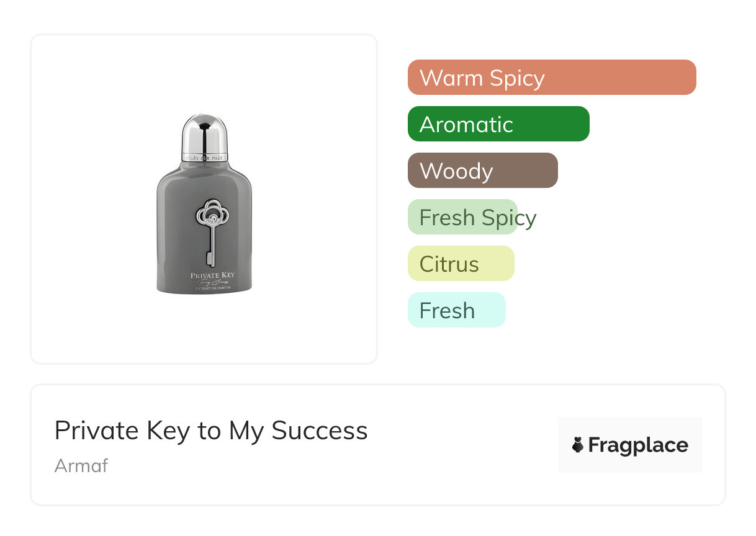Open the Fragplace logo badge
The image size is (756, 536).
click(x=629, y=445)
